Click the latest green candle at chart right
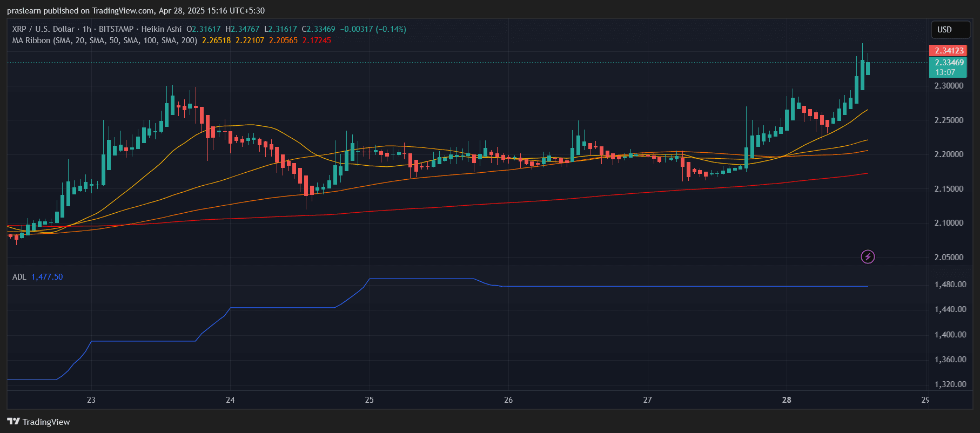The width and height of the screenshot is (980, 433). [868, 68]
